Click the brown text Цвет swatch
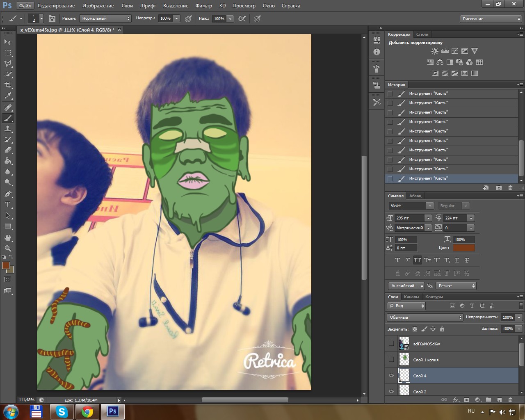Image resolution: width=525 pixels, height=420 pixels. tap(463, 248)
